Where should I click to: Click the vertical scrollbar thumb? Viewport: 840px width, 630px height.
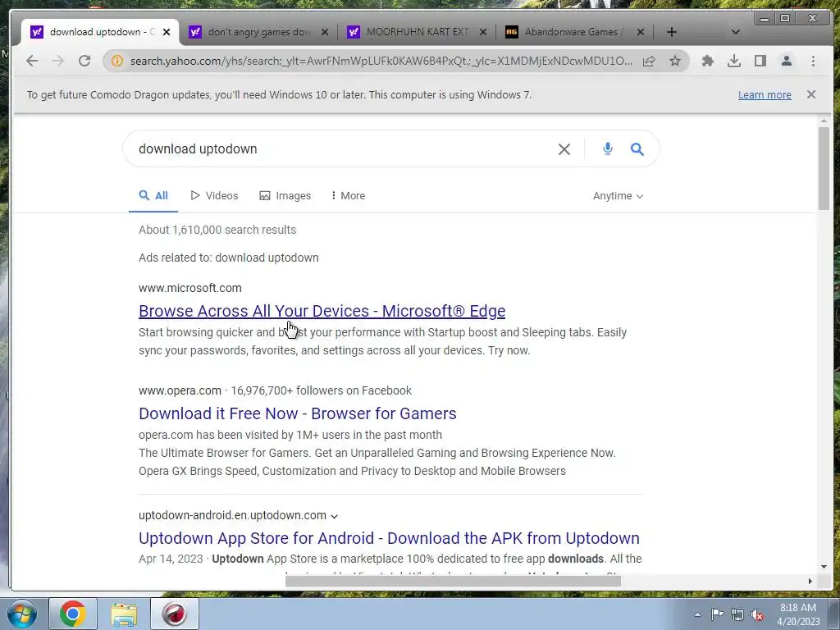pyautogui.click(x=824, y=168)
